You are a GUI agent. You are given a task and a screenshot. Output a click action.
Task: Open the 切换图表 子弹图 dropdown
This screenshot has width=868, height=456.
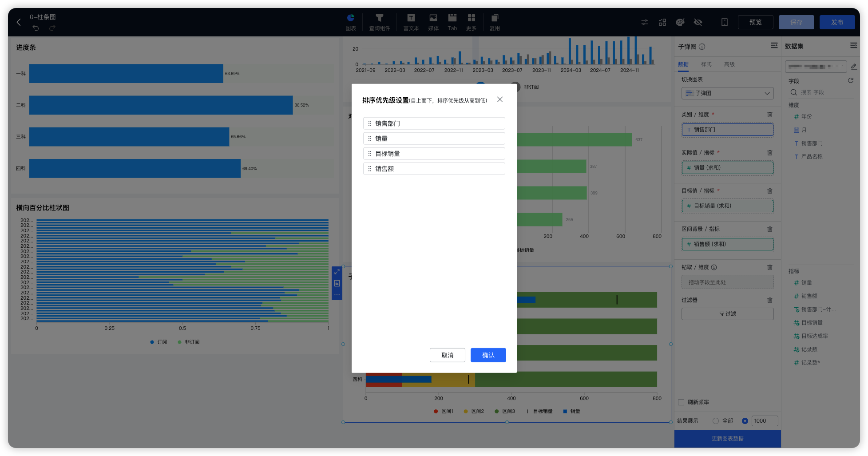[727, 93]
